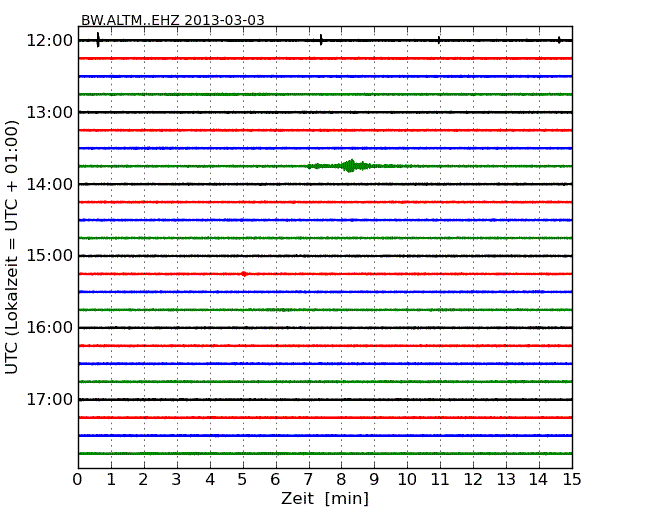Click the 12:00 trace spike near minute 11
This screenshot has height=520, width=650.
tap(439, 40)
